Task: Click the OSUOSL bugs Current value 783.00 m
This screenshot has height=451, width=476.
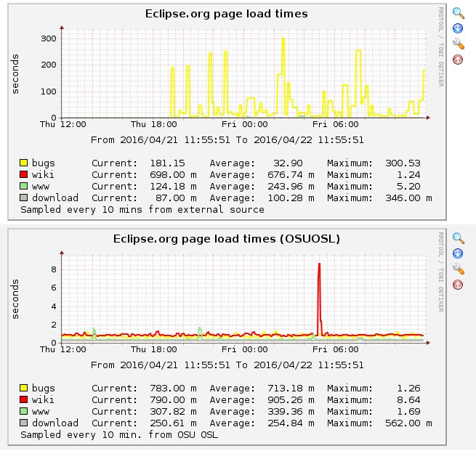Action: click(174, 389)
